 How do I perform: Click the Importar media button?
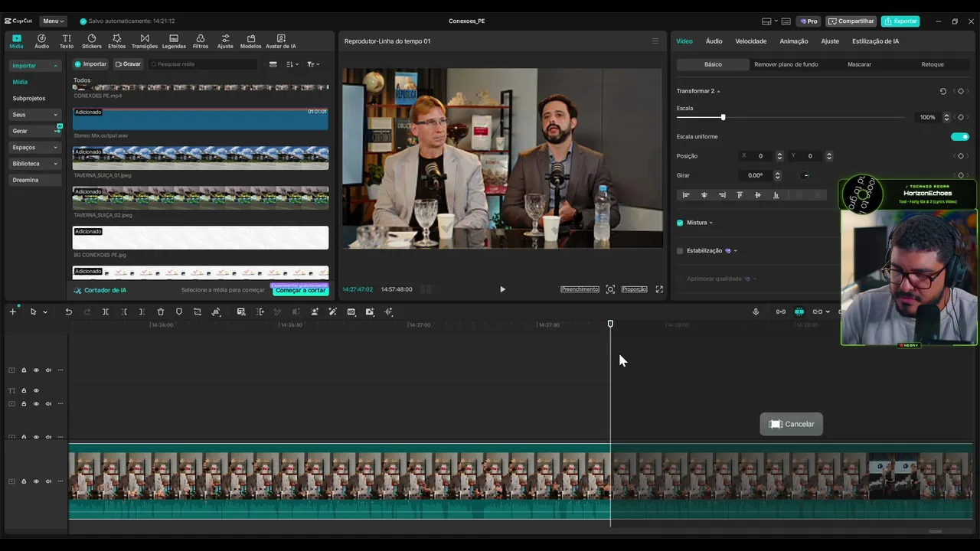[90, 64]
